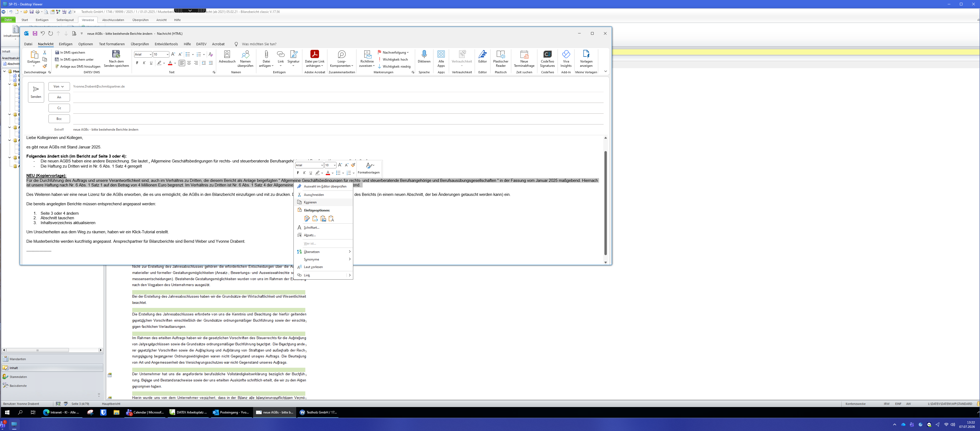
Task: Toggle right text alignment in the ribbon
Action: (196, 63)
